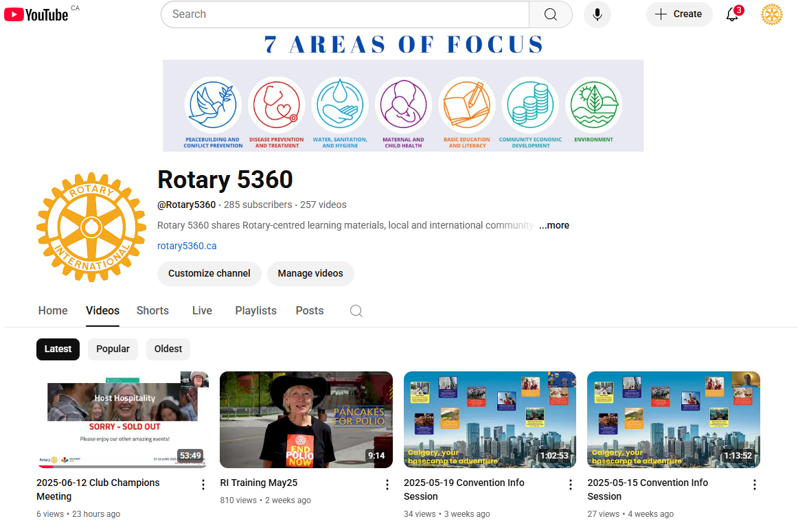Click the Rotary International channel logo
Screen dimensions: 798x532
point(91,227)
